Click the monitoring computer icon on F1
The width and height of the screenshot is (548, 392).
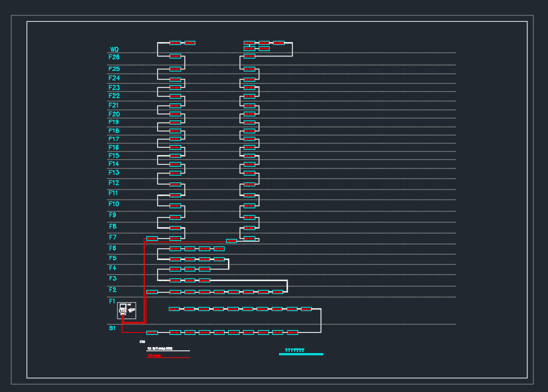click(123, 308)
